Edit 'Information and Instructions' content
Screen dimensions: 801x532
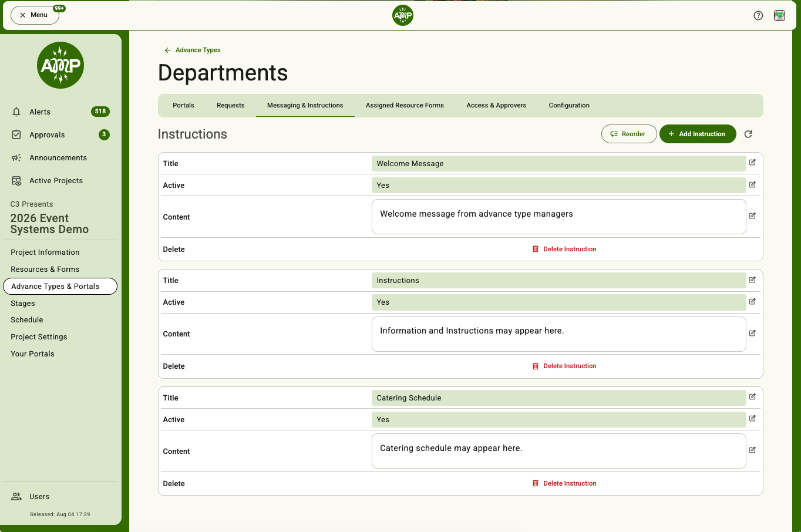click(x=752, y=333)
